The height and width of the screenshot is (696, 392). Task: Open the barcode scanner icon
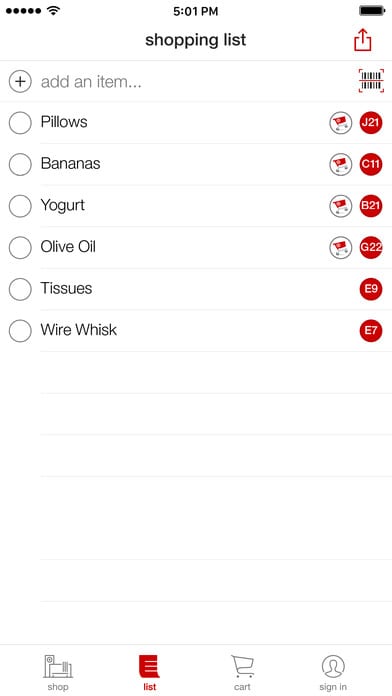[x=371, y=81]
